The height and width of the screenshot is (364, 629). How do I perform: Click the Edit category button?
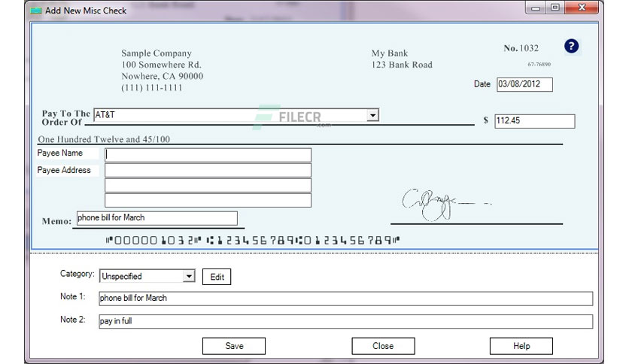pyautogui.click(x=217, y=277)
